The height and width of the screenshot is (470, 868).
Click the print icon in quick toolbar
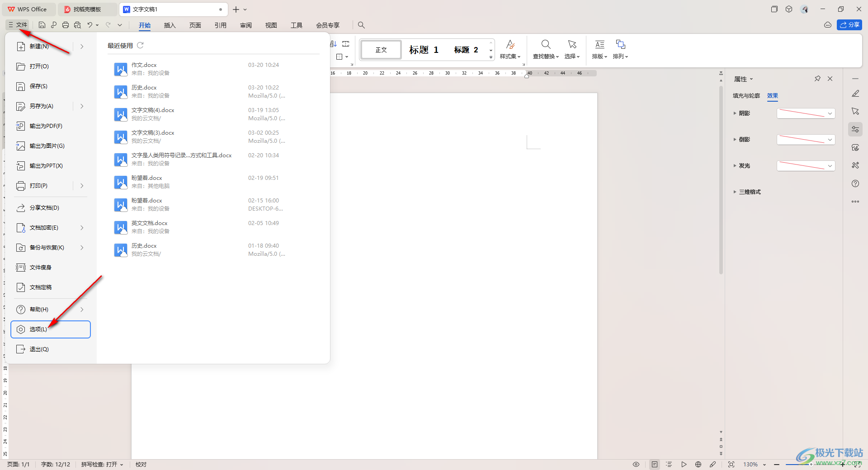[66, 25]
